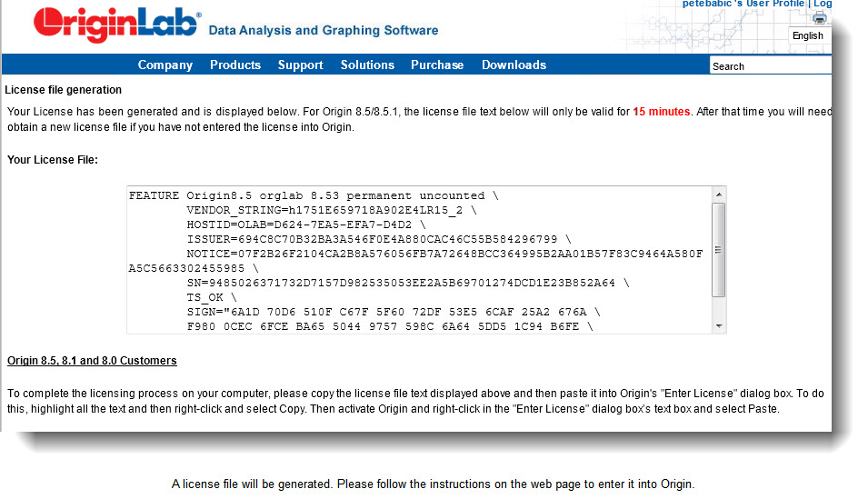Click scroll down arrow of license box

(x=719, y=326)
